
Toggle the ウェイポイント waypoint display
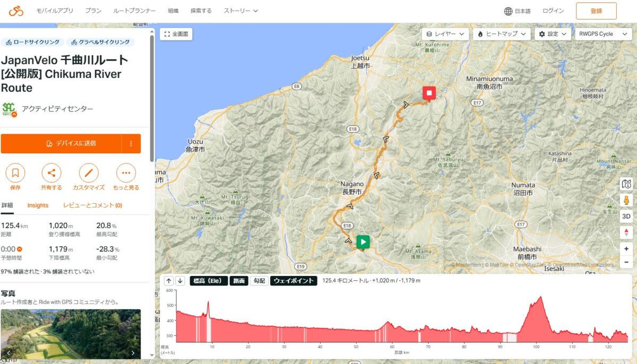pos(294,281)
